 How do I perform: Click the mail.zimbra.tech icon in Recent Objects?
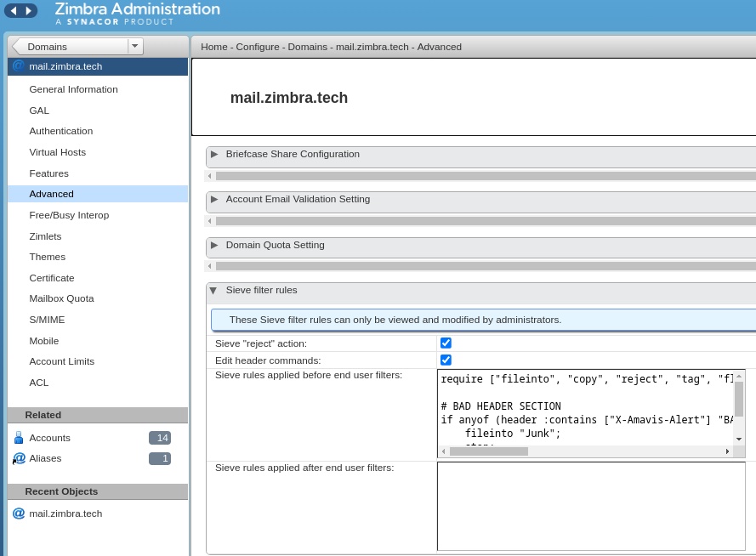click(18, 513)
